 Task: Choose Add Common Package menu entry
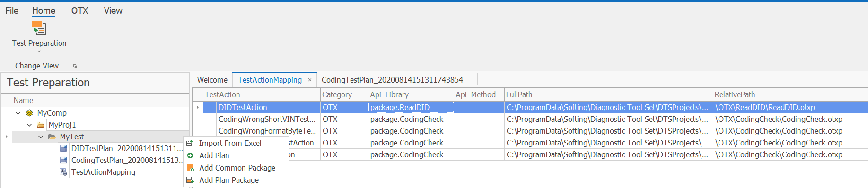[x=236, y=168]
